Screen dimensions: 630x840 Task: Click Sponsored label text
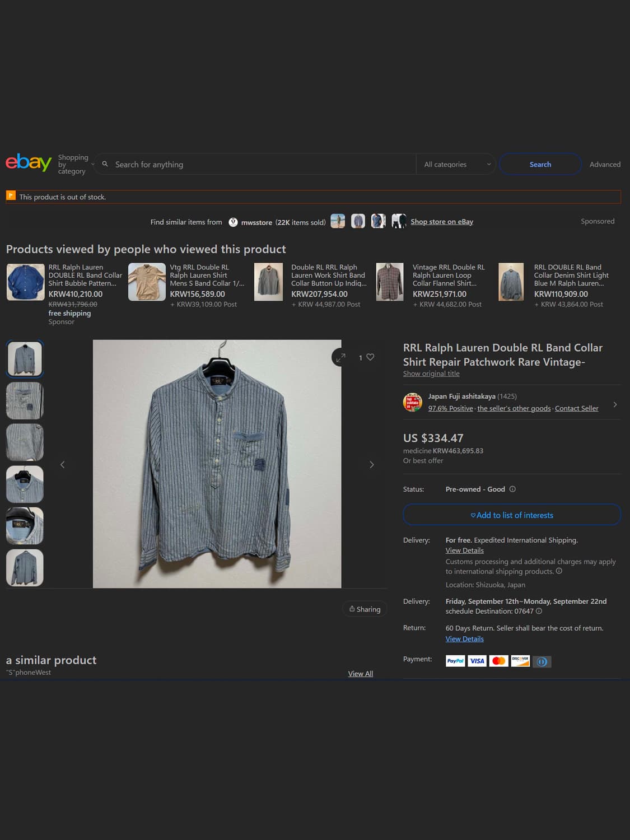[598, 221]
